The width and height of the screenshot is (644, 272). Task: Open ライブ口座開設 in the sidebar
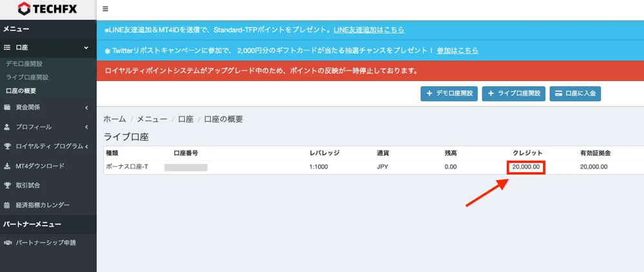click(28, 77)
